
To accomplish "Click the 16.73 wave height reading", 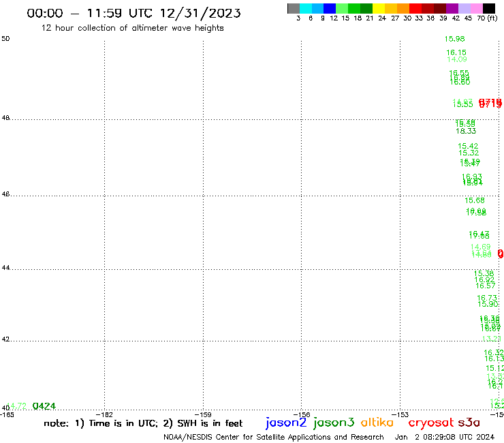I will pos(487,299).
